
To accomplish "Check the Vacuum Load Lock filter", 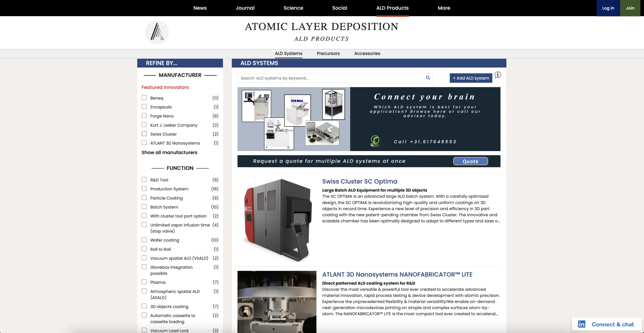I will tap(144, 330).
